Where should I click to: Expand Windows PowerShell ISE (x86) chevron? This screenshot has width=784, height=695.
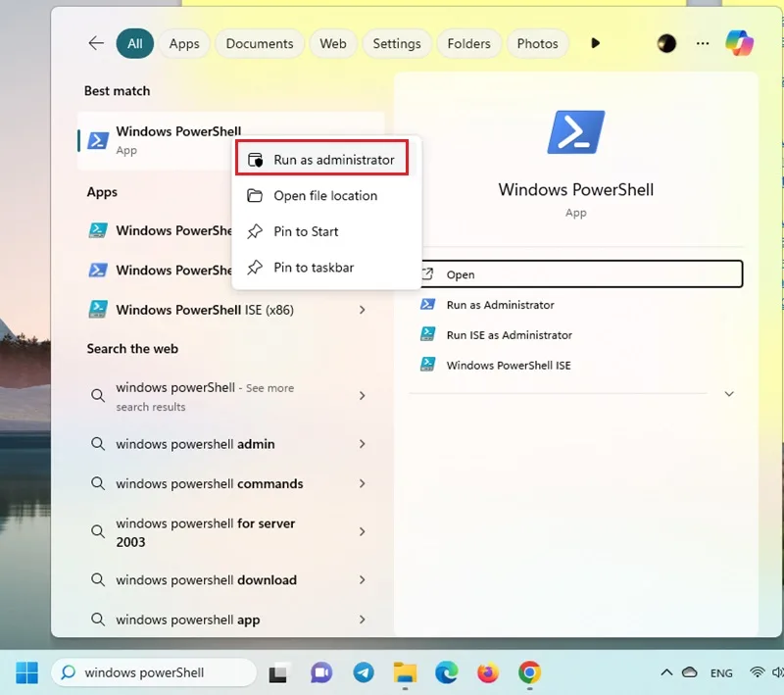(x=362, y=310)
